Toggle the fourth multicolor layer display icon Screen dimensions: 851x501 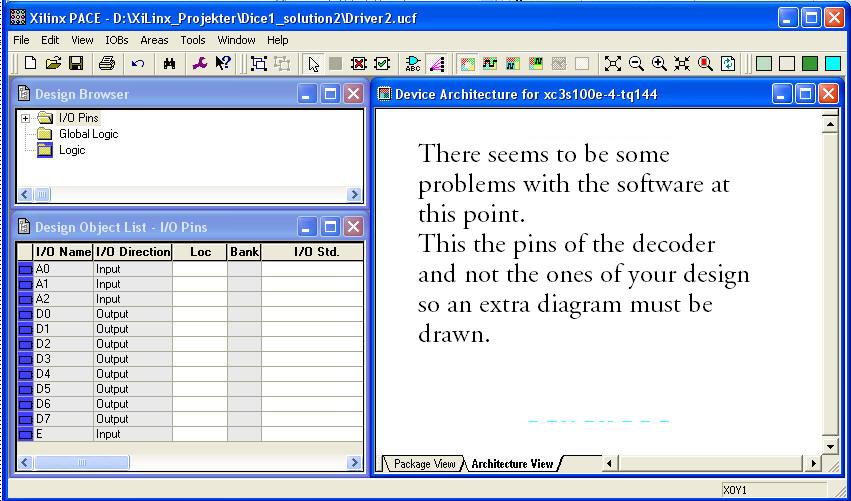pyautogui.click(x=536, y=64)
